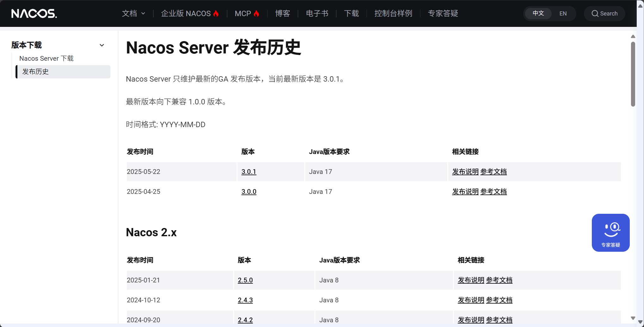Open 发布说明 for version 2.5.0

[x=471, y=280]
